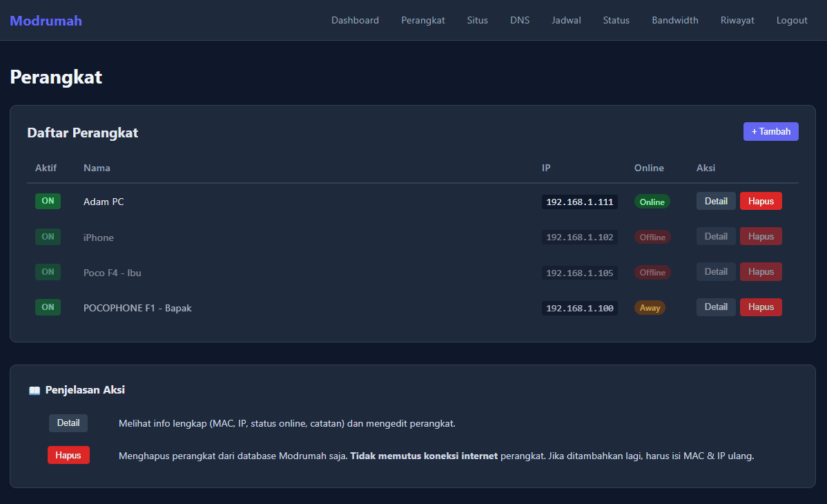Click Hapus for iPhone
The width and height of the screenshot is (827, 504).
coord(761,236)
